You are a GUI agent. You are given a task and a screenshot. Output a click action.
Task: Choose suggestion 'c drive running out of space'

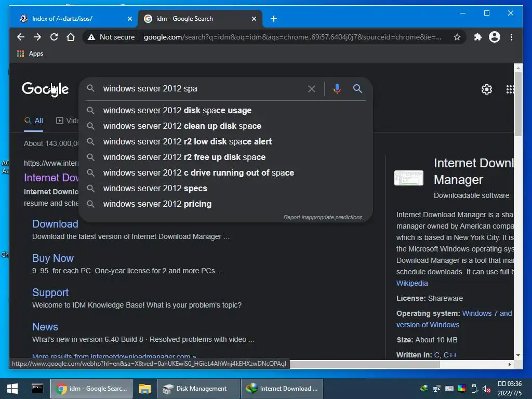225,173
